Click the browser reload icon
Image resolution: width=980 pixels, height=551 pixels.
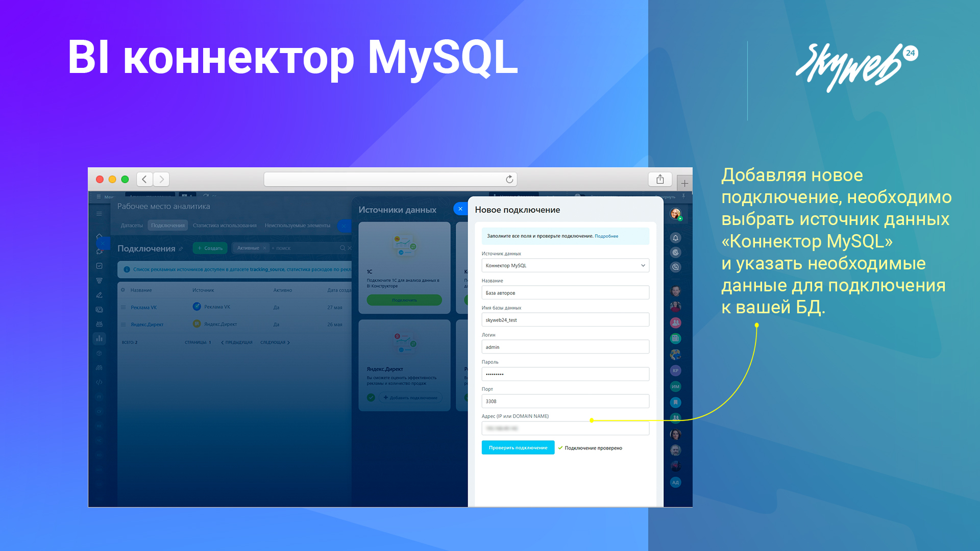coord(509,179)
